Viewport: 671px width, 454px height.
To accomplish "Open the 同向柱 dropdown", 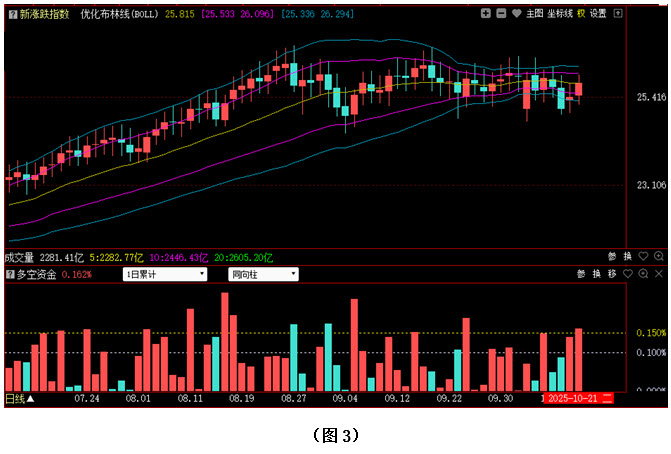I will point(264,274).
